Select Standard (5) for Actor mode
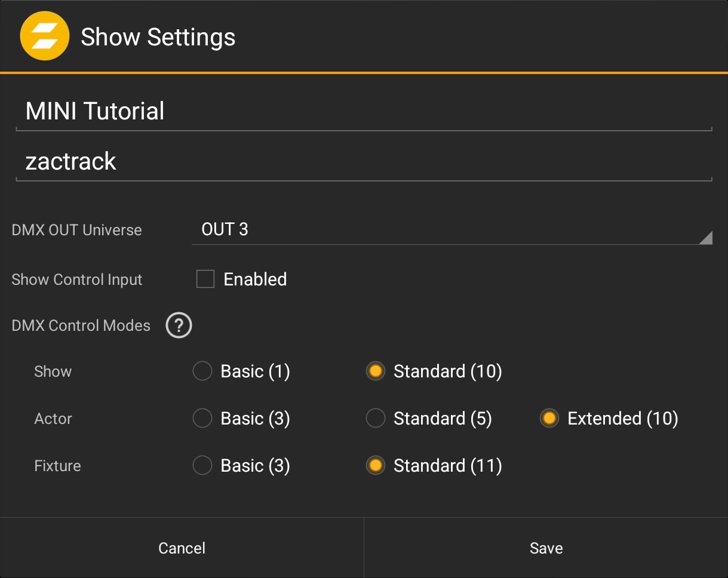Screen dimensions: 728x578 pyautogui.click(x=375, y=418)
